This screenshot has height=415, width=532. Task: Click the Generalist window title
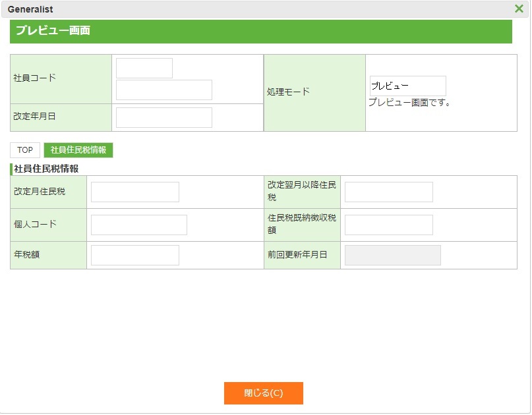pos(30,9)
